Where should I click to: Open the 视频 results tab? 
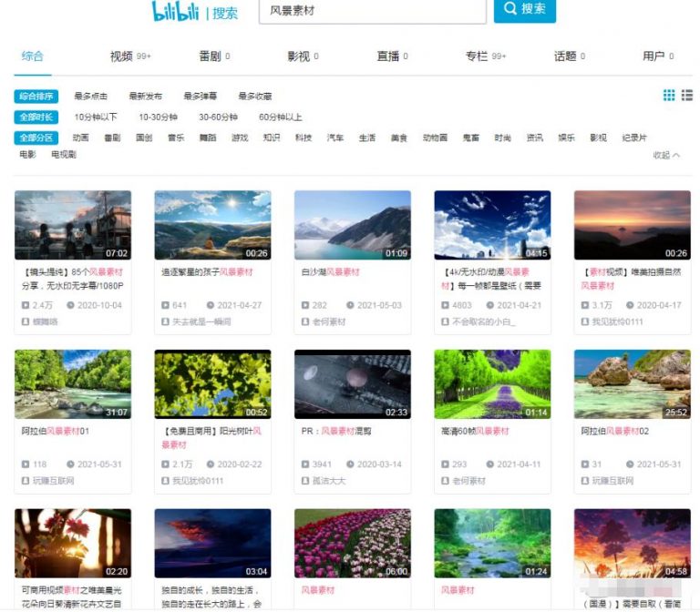[122, 56]
